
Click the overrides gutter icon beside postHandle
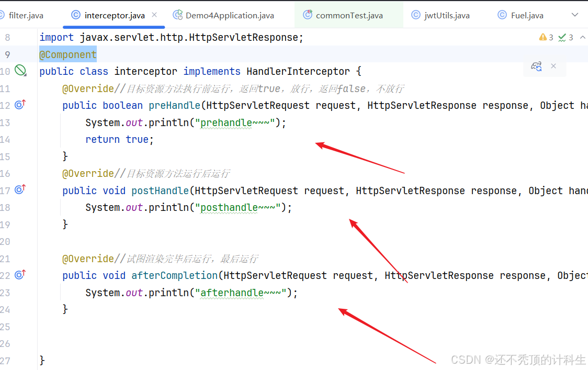[20, 189]
